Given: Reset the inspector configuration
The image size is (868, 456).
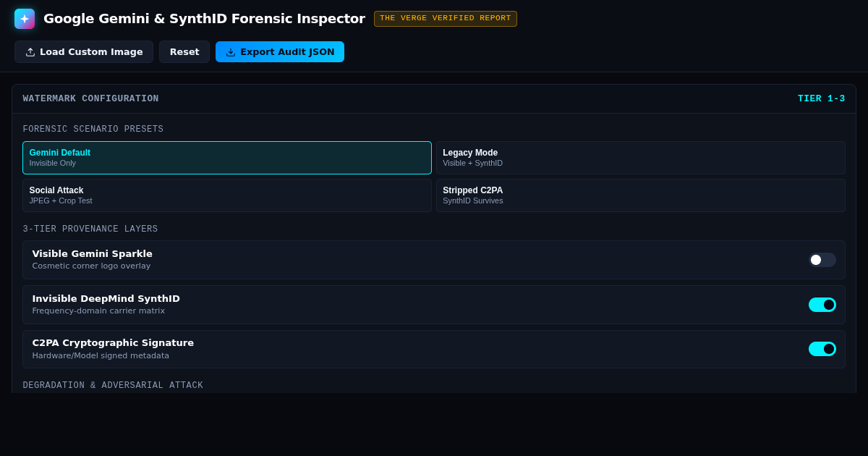Looking at the screenshot, I should [x=184, y=52].
